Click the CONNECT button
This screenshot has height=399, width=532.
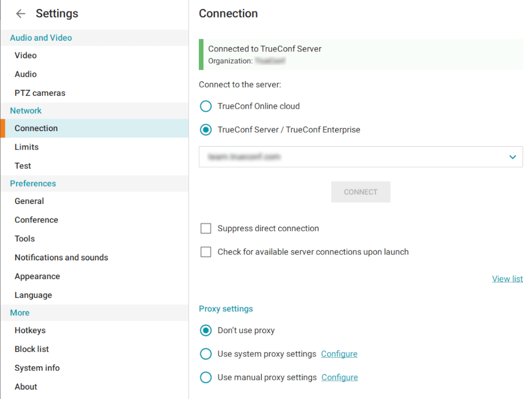click(360, 192)
